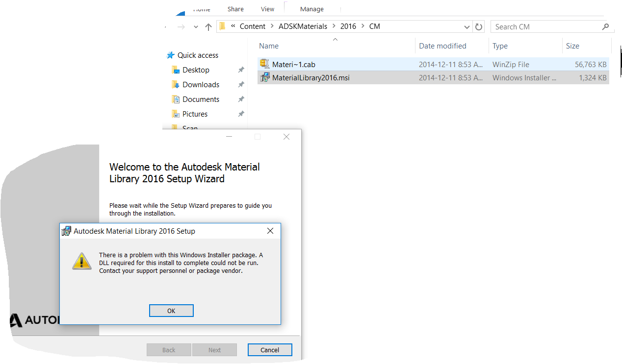Open Desktop in the navigation pane
This screenshot has height=364, width=622.
click(196, 70)
